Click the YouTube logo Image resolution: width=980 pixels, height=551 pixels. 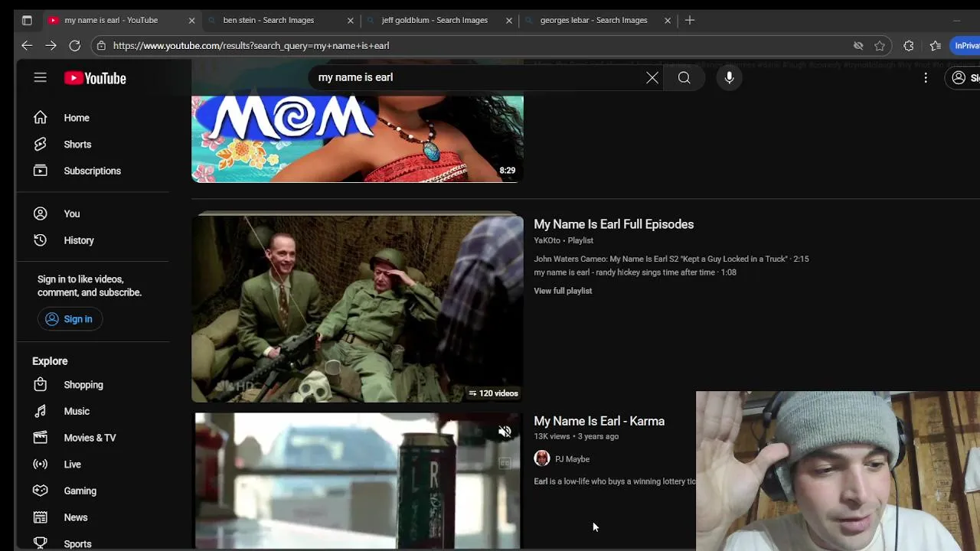point(95,78)
